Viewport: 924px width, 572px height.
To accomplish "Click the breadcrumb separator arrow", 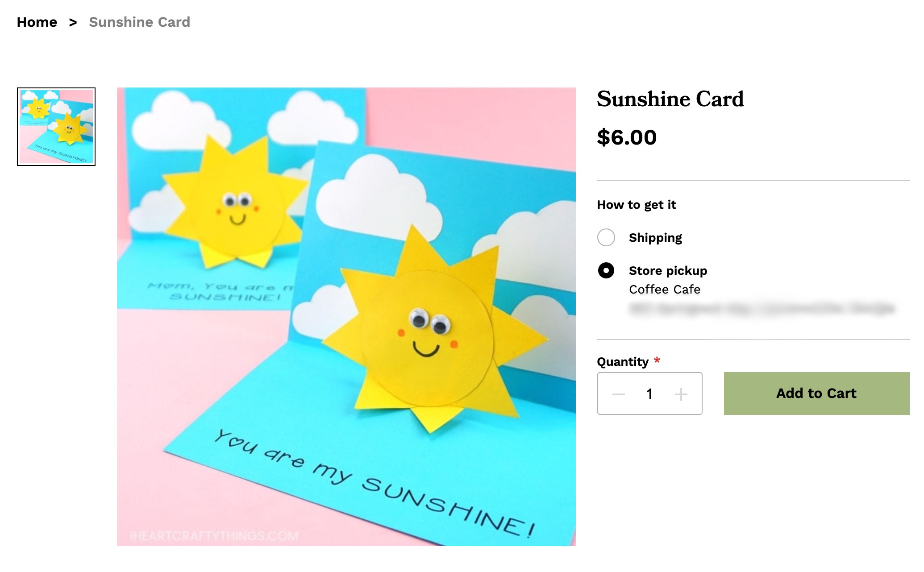I will (x=73, y=22).
